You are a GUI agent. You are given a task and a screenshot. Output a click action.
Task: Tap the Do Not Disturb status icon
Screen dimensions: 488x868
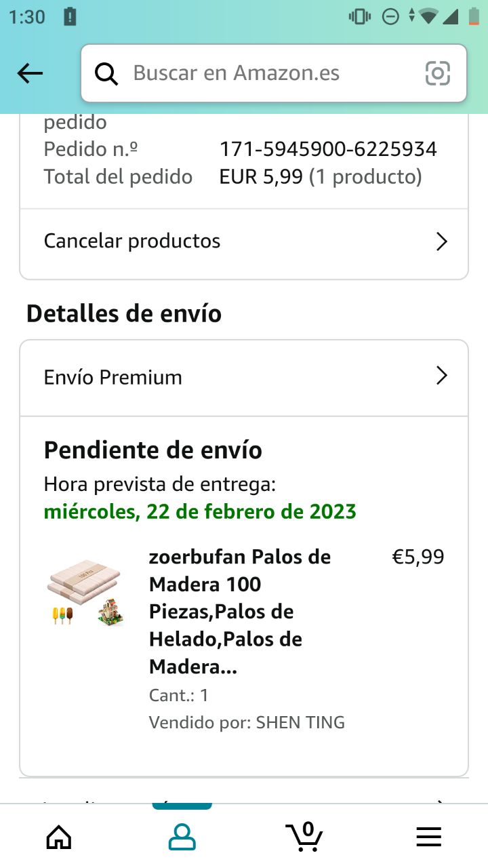tap(391, 16)
